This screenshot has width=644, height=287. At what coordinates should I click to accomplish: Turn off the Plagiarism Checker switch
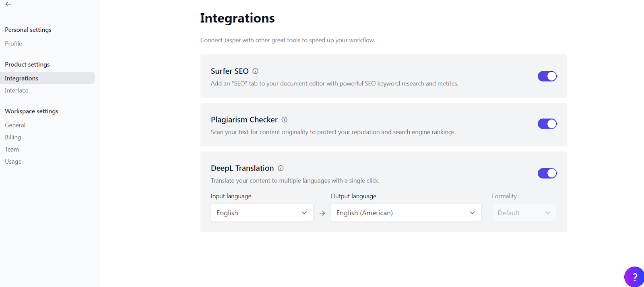[547, 124]
